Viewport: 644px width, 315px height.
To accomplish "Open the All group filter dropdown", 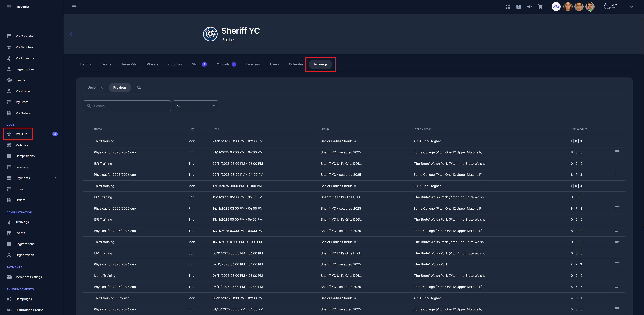I will pyautogui.click(x=195, y=106).
